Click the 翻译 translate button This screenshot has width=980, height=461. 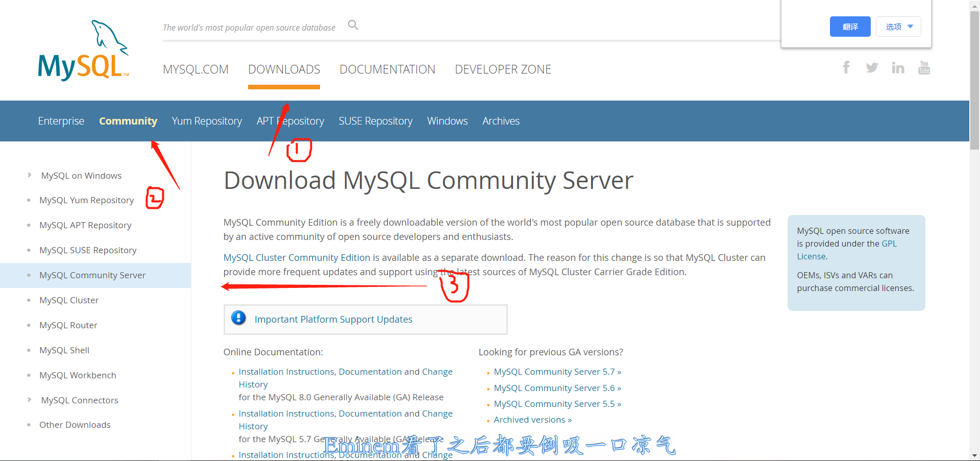coord(849,26)
